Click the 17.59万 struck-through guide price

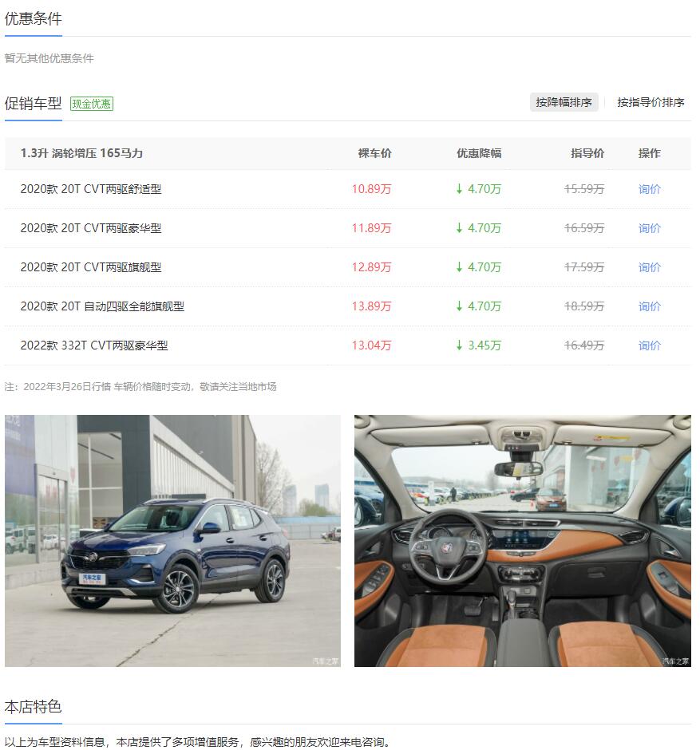pyautogui.click(x=584, y=267)
